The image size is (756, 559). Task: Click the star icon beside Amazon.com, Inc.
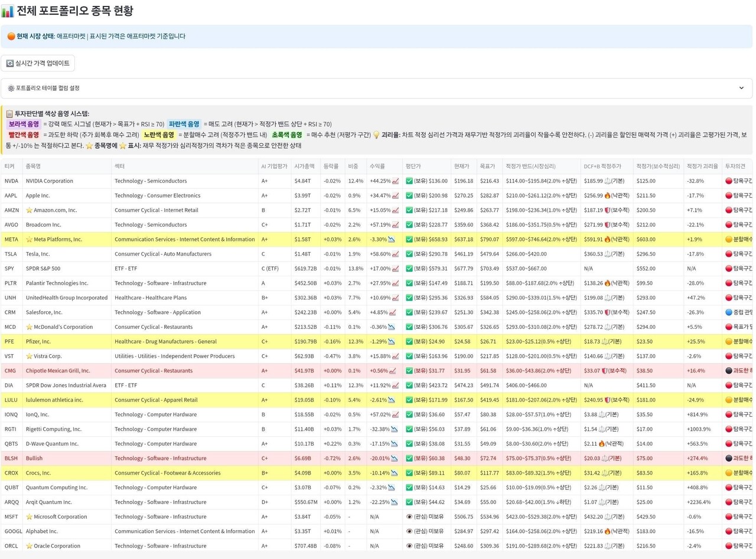(29, 210)
